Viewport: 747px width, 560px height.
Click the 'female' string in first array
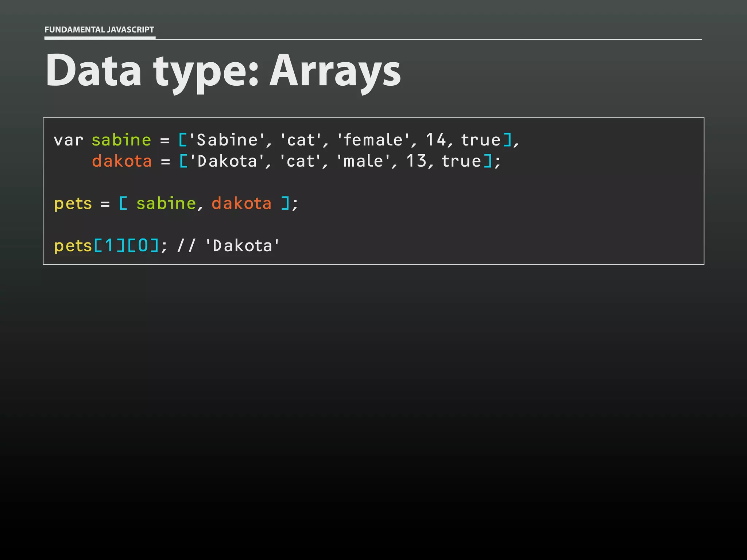(373, 140)
